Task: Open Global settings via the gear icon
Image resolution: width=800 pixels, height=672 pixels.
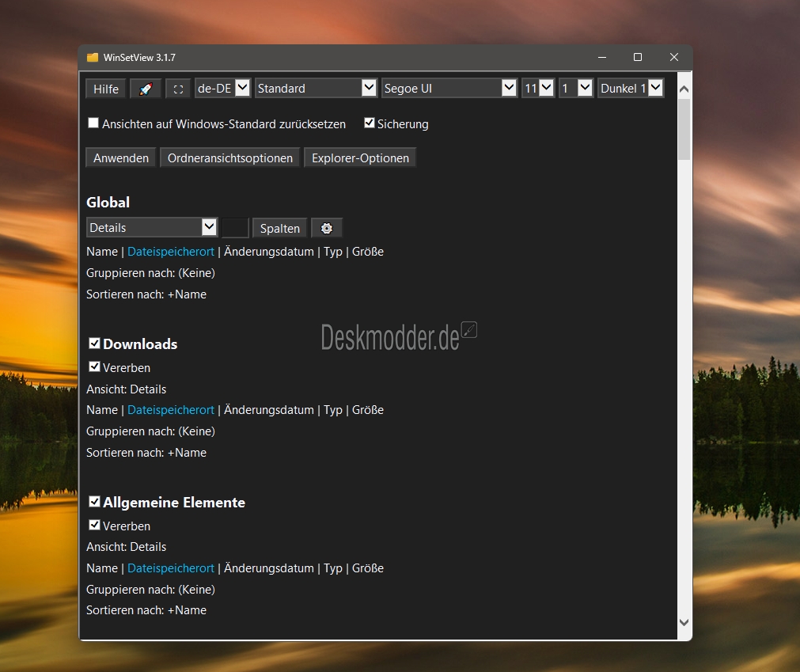Action: [326, 228]
